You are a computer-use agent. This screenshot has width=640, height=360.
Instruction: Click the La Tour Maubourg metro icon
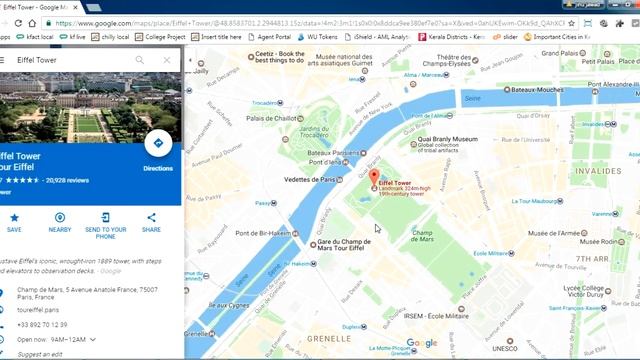pos(560,201)
